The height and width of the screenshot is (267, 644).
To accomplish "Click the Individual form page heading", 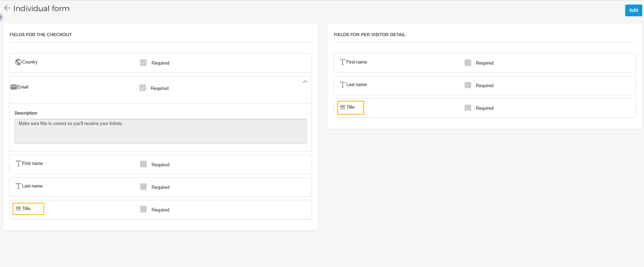I will [x=41, y=8].
